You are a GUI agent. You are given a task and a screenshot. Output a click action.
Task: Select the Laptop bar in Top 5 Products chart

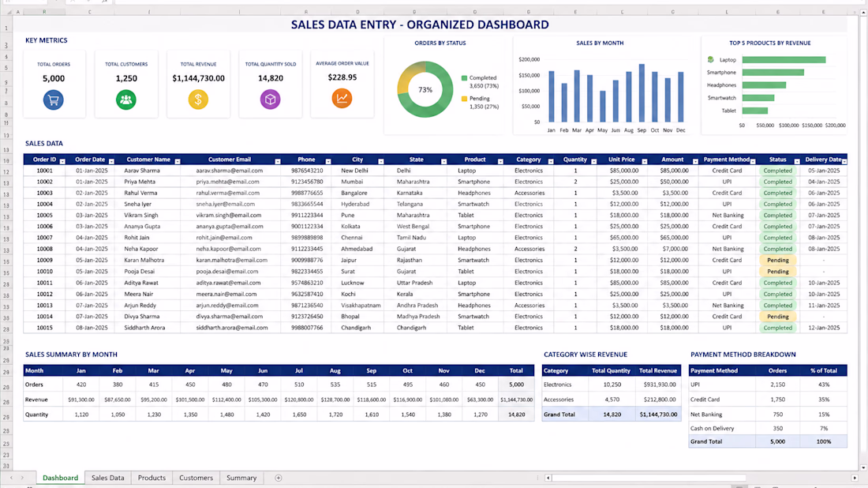(x=784, y=60)
